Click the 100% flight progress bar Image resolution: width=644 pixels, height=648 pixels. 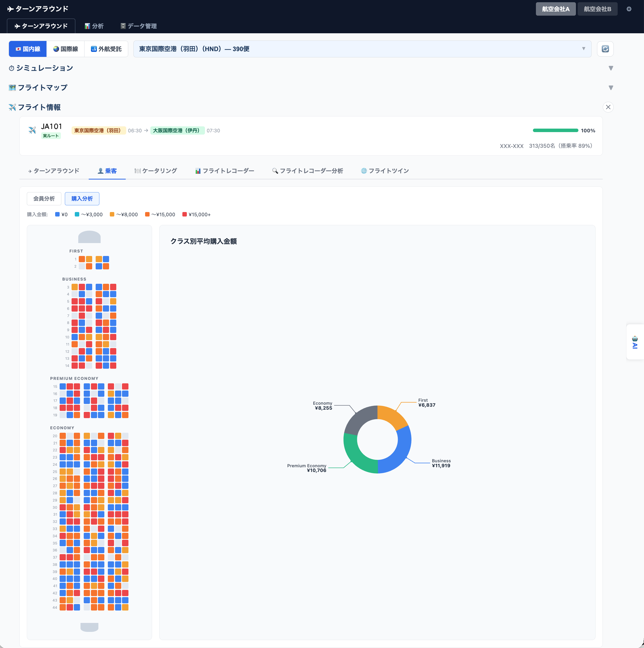tap(555, 131)
